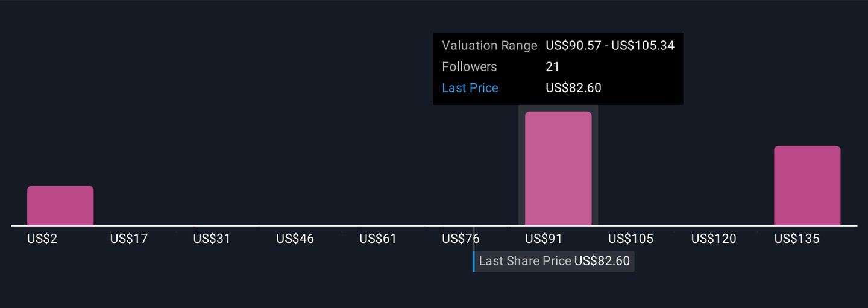
Task: Select the US$31 axis label
Action: tap(212, 239)
